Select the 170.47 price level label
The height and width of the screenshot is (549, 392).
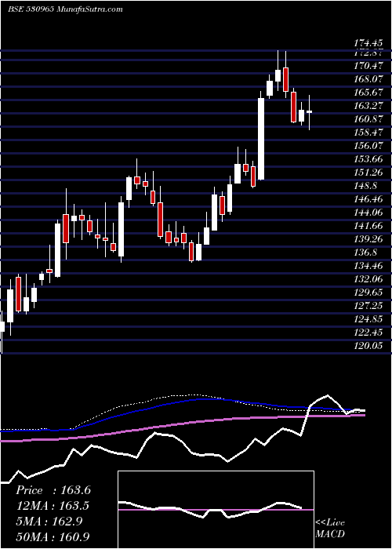tap(368, 65)
